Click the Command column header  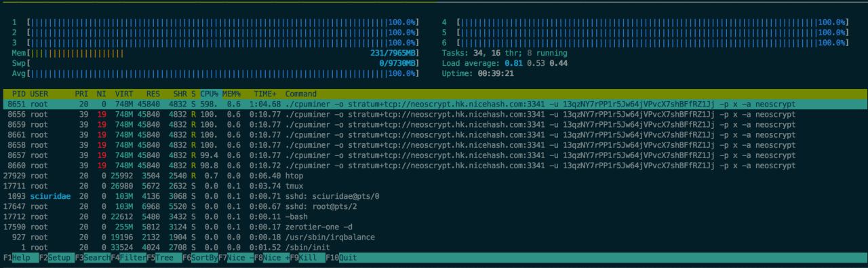click(301, 94)
